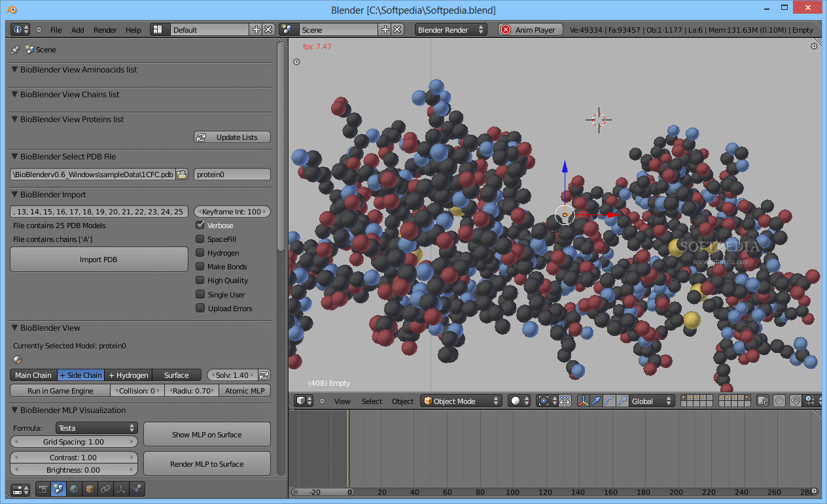Open the Formula Testa dropdown

click(x=96, y=428)
